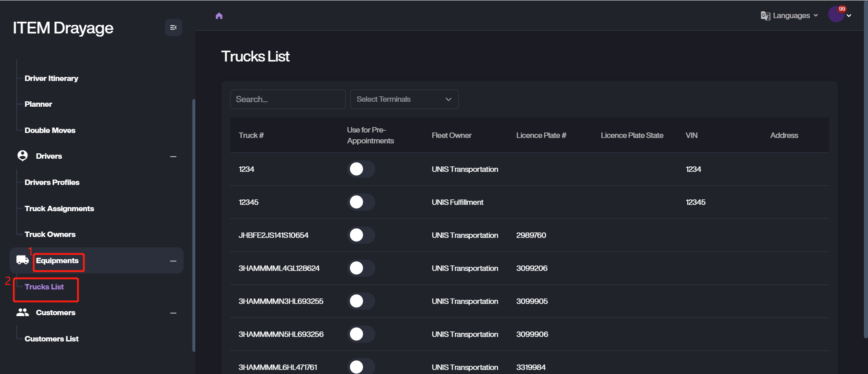Toggle pre-appointments switch for truck JHBFE2JS141S10654
The image size is (868, 374).
click(x=361, y=235)
